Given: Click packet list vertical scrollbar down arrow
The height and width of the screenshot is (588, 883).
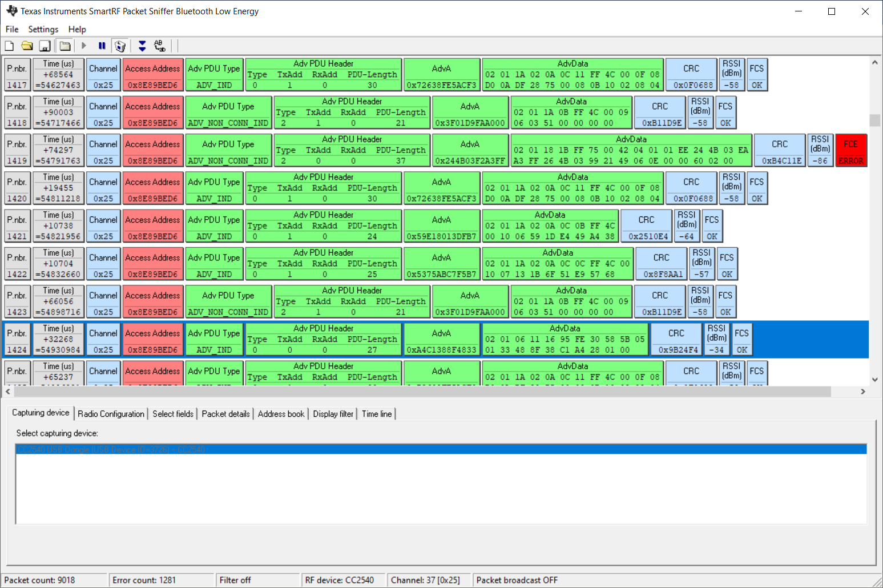Looking at the screenshot, I should (874, 380).
